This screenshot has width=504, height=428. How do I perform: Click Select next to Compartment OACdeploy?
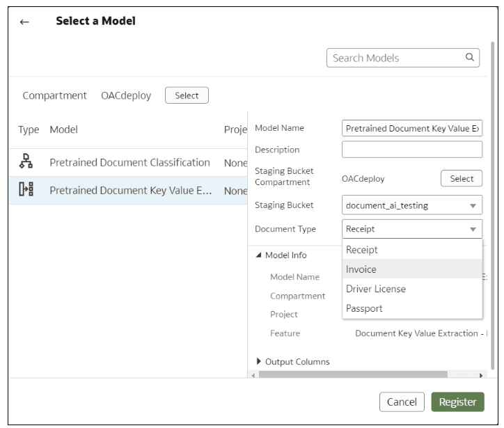click(x=187, y=95)
